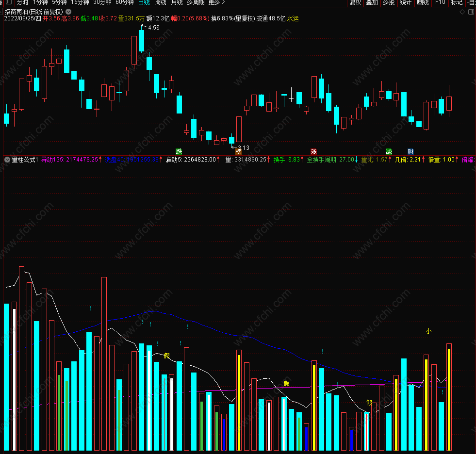Click the 量331.5万 volume value
This screenshot has width=476, height=454.
(131, 18)
